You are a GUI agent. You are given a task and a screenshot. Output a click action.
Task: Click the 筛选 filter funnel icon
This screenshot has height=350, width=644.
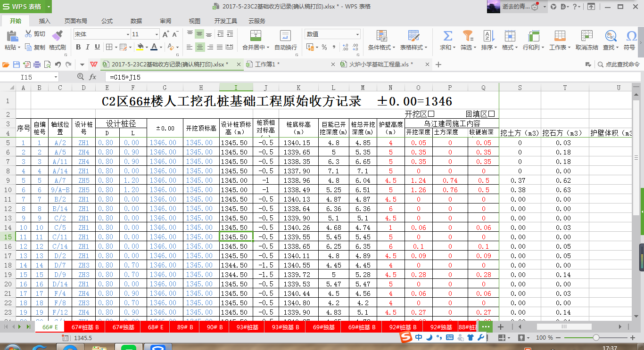pos(467,36)
